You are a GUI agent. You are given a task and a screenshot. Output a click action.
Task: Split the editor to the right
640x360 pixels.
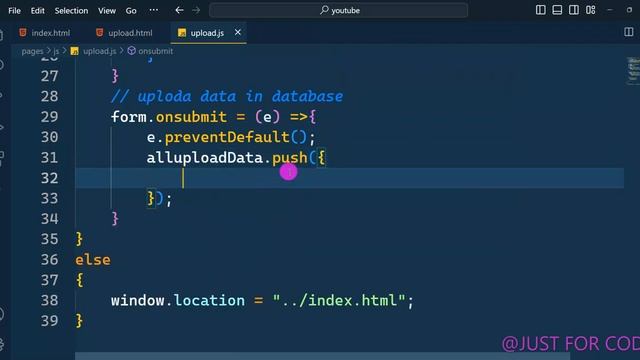coord(629,32)
